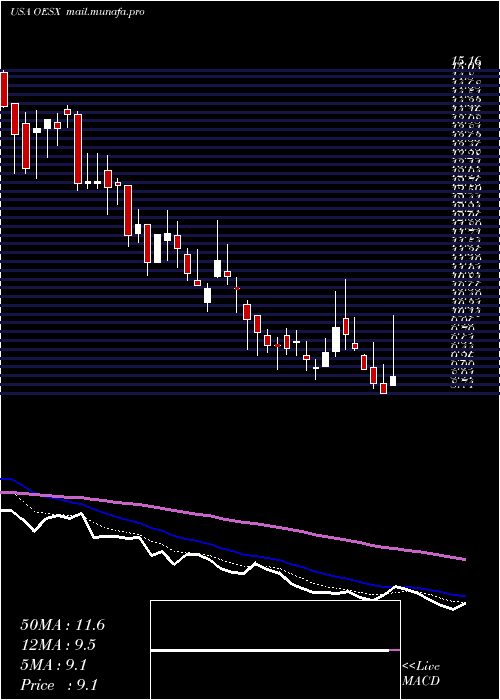Click the rightmost white candlestick body
The height and width of the screenshot is (700, 500).
tap(393, 381)
